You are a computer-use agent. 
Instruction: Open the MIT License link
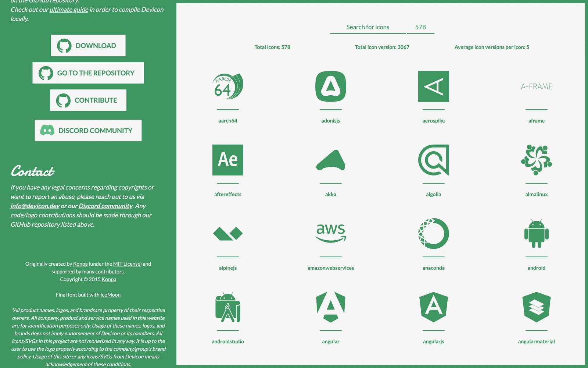(127, 264)
